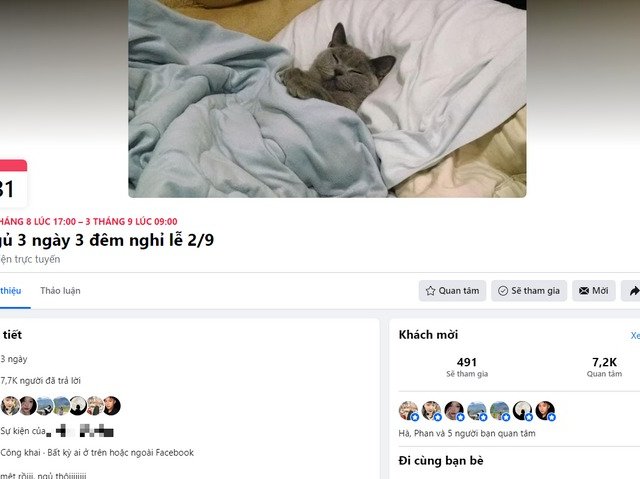Click the calendar date icon showing 31
The width and height of the screenshot is (640, 479).
tap(12, 184)
